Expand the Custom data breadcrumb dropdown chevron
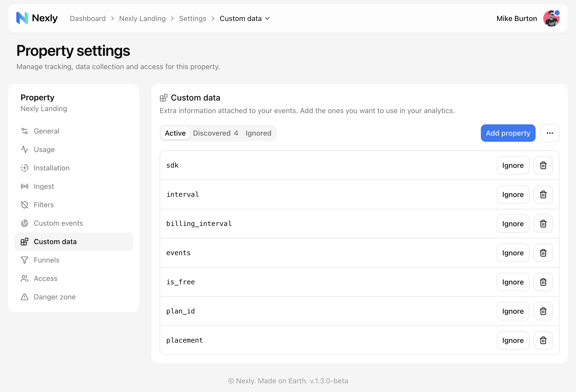Screen dimensions: 576x392 pyautogui.click(x=267, y=18)
